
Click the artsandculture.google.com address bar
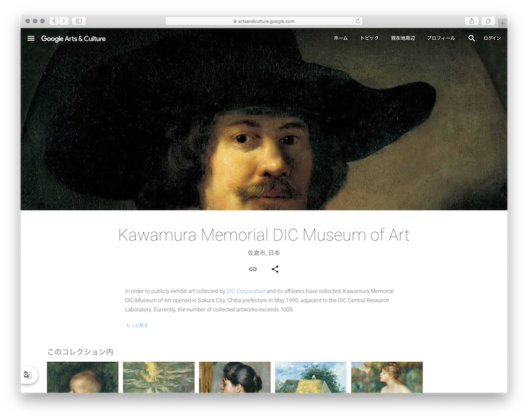click(x=263, y=21)
